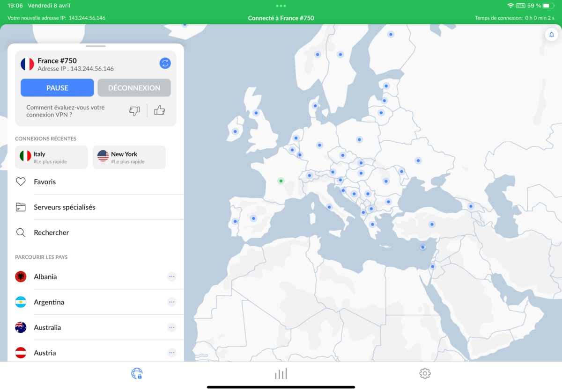This screenshot has height=392, width=562.
Task: Rate the VPN connection thumbs up
Action: click(159, 110)
